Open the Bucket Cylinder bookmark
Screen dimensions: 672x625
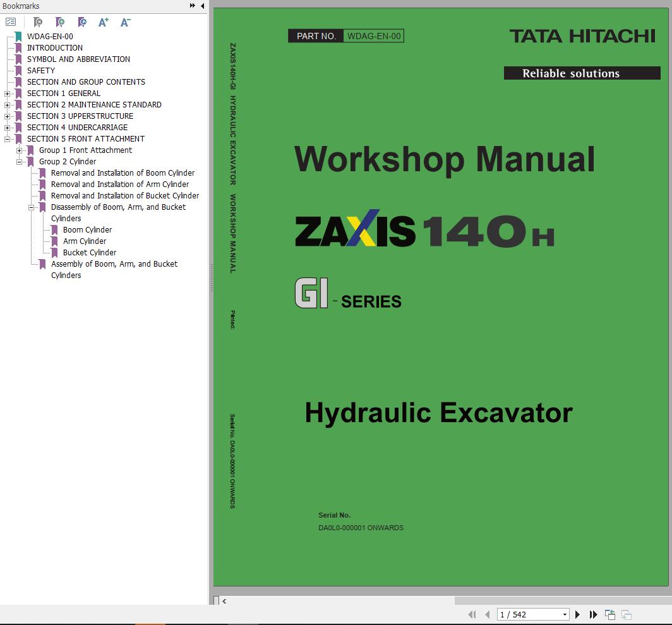[x=90, y=252]
